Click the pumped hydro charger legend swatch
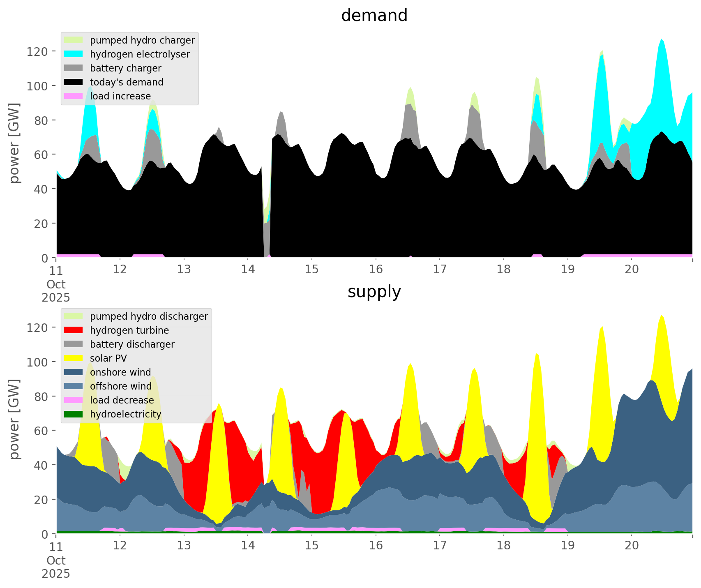The width and height of the screenshot is (701, 588). point(74,40)
